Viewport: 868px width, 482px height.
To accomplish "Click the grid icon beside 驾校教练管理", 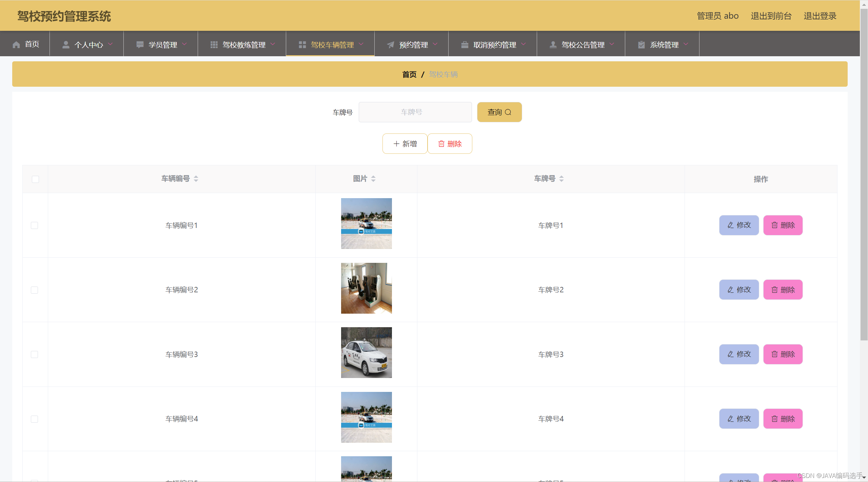I will pyautogui.click(x=214, y=44).
